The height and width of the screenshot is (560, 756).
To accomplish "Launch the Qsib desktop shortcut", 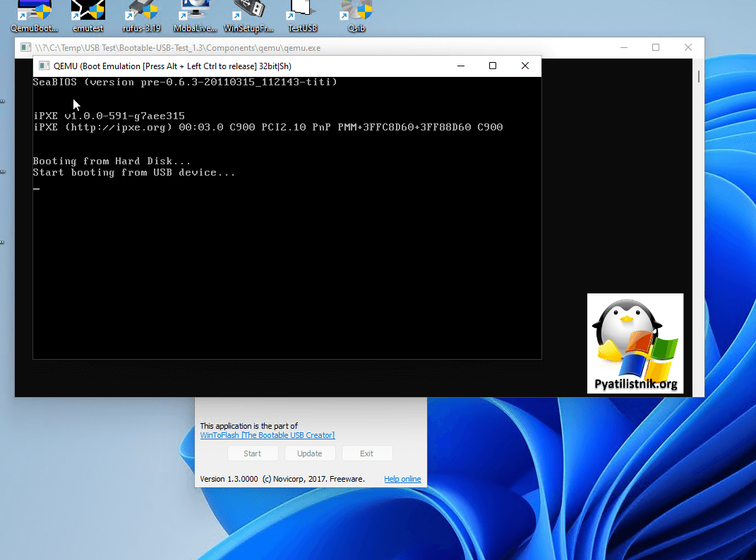I will [x=356, y=14].
